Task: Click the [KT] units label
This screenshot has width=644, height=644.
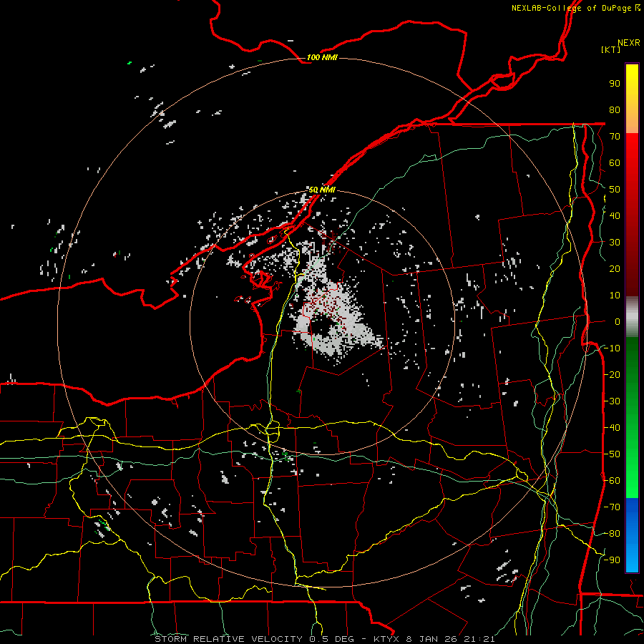Action: pyautogui.click(x=610, y=49)
